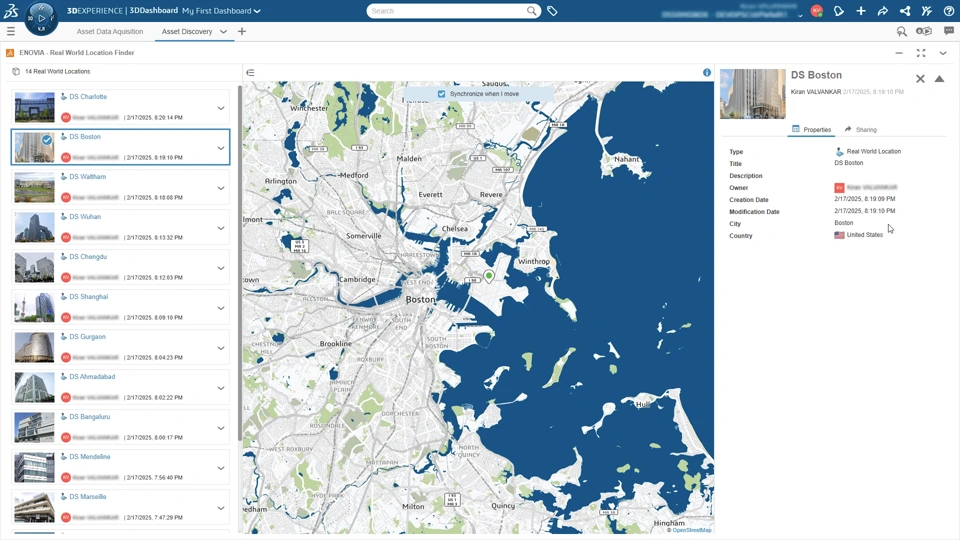Screen dimensions: 960x540
Task: Open the DS Wuhan location link
Action: (x=85, y=217)
